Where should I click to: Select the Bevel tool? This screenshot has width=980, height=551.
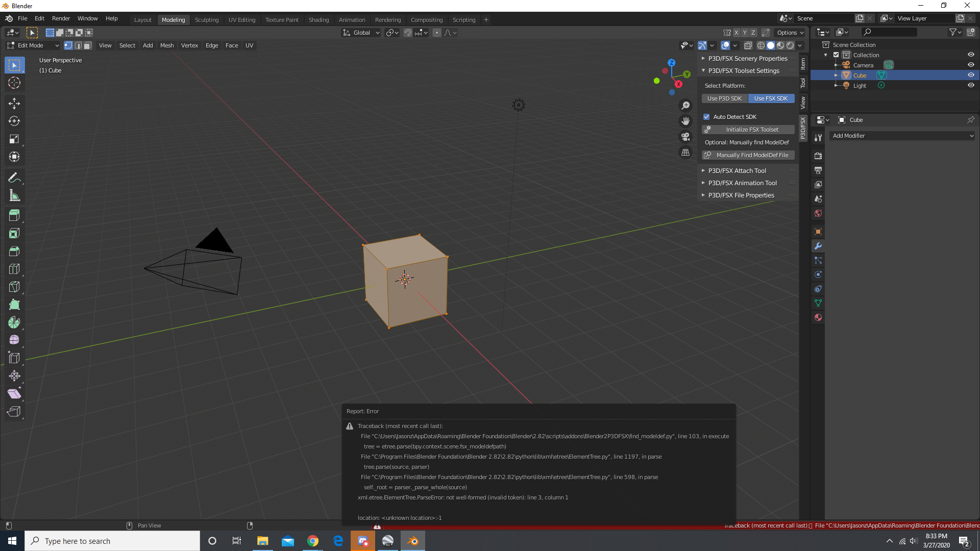pyautogui.click(x=14, y=251)
